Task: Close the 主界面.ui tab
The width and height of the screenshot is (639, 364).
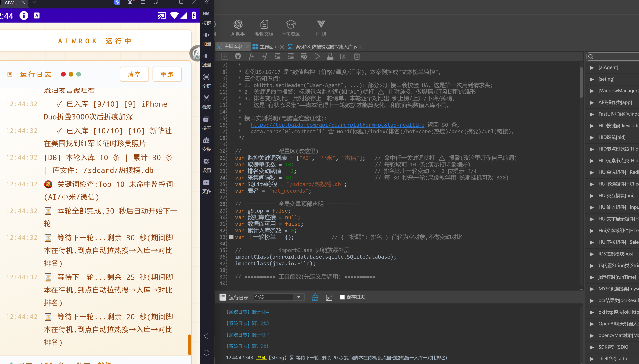Action: (282, 47)
